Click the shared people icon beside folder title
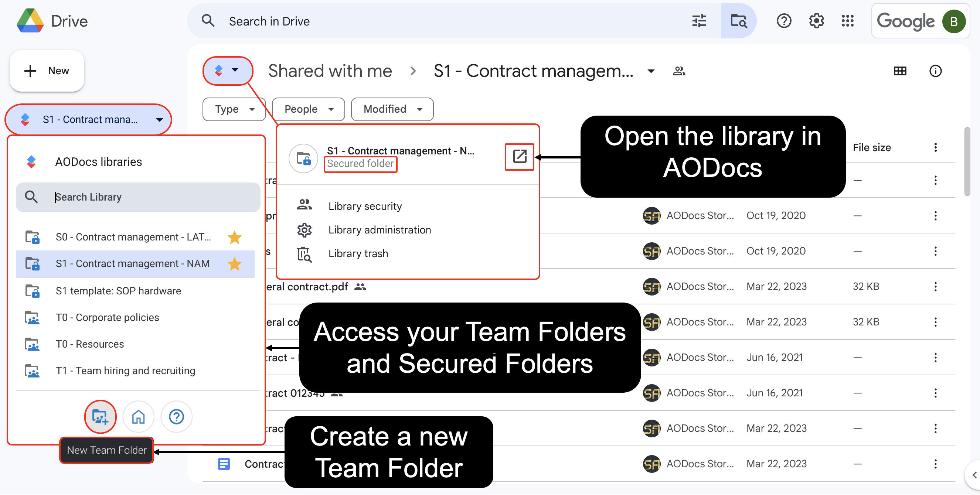This screenshot has width=980, height=495. coord(679,71)
